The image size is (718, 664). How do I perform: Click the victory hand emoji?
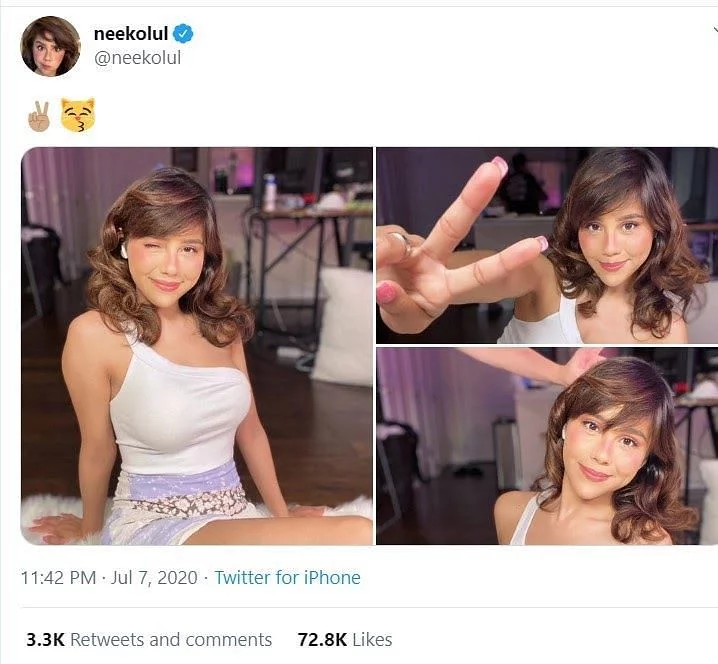click(x=39, y=116)
